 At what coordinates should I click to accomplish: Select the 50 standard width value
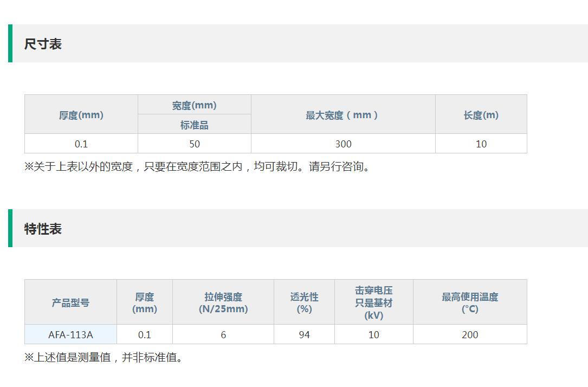194,144
